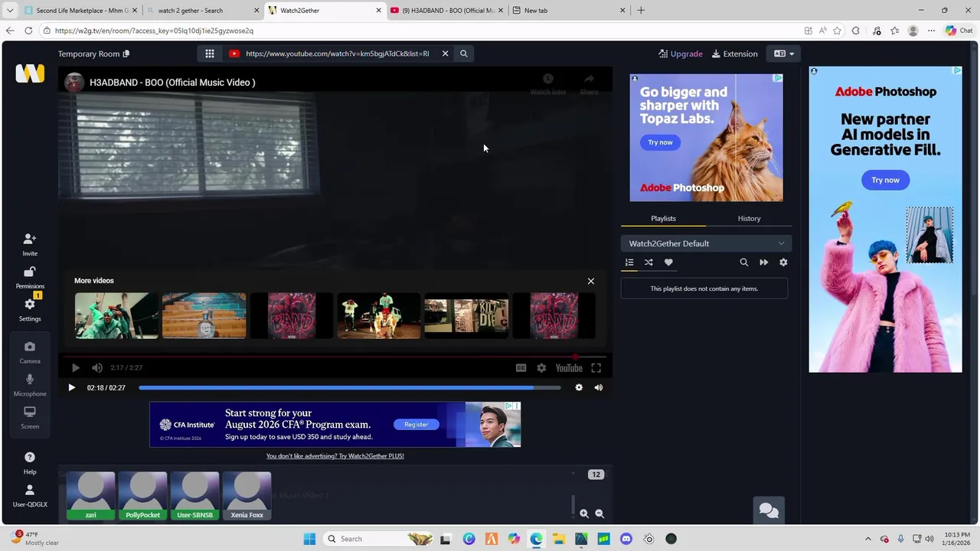Switch to the H3ADBAND - BOO YouTube tab
The height and width of the screenshot is (551, 980).
446,11
